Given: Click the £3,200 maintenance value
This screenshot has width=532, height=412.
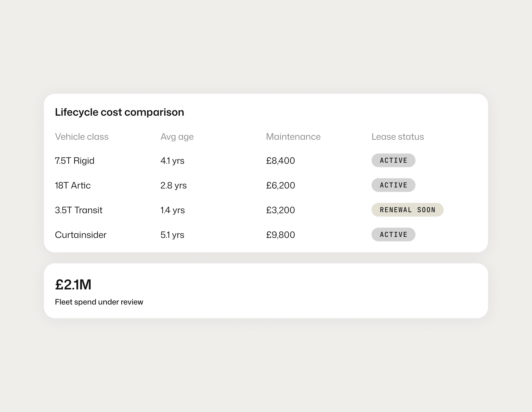Looking at the screenshot, I should click(280, 210).
